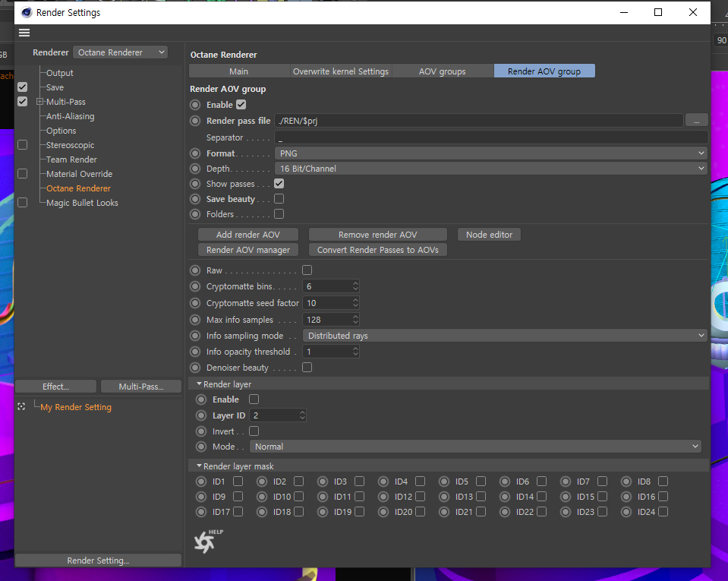Select the Render AOV group tab
The image size is (728, 581).
pos(544,71)
